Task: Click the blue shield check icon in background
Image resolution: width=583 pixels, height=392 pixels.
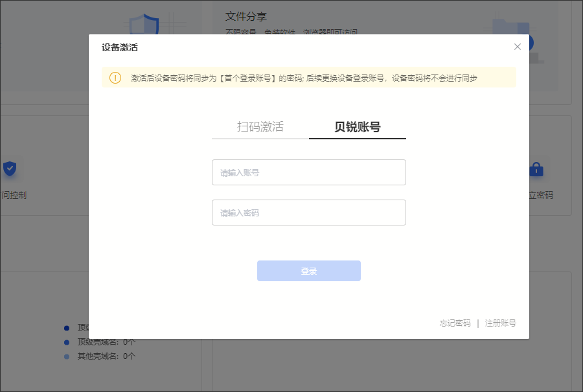Action: coord(10,168)
